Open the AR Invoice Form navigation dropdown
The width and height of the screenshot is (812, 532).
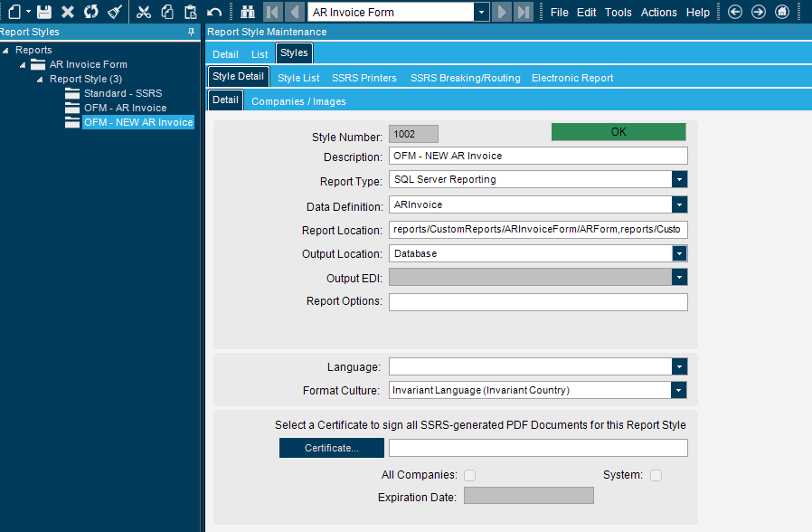(x=482, y=12)
